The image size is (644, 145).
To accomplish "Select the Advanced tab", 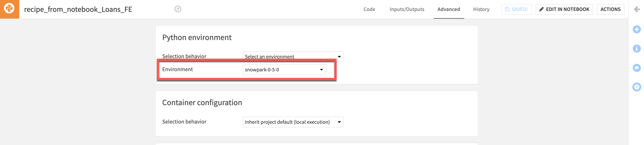I will point(449,9).
